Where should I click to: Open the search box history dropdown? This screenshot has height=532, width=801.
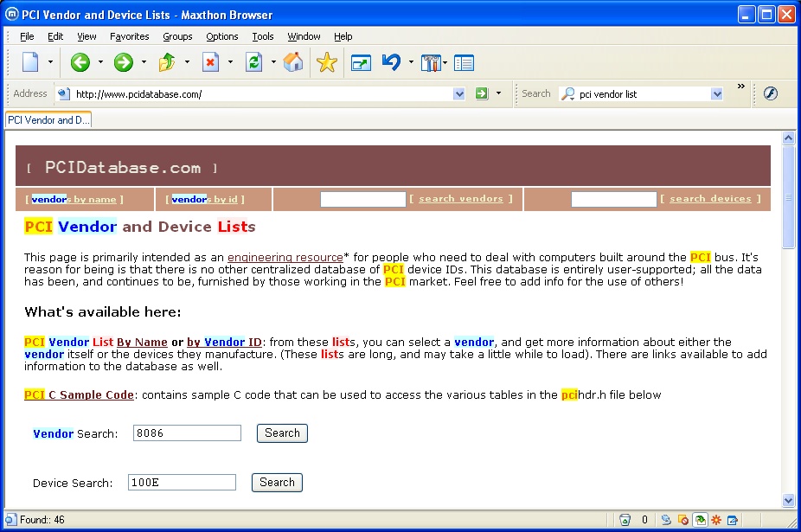point(717,94)
